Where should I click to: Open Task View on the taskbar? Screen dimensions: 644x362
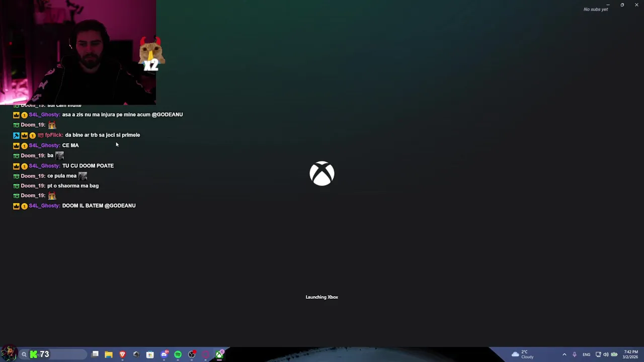(95, 354)
